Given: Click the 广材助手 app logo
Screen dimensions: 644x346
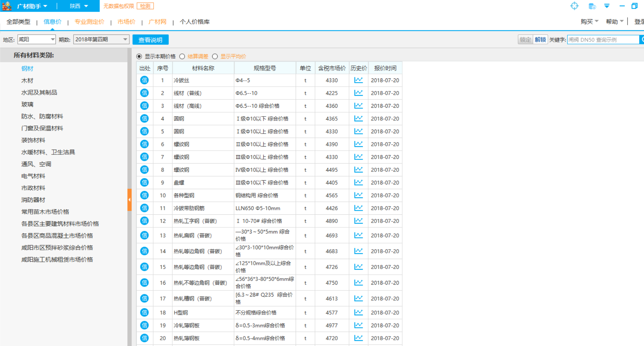Looking at the screenshot, I should [x=7, y=6].
